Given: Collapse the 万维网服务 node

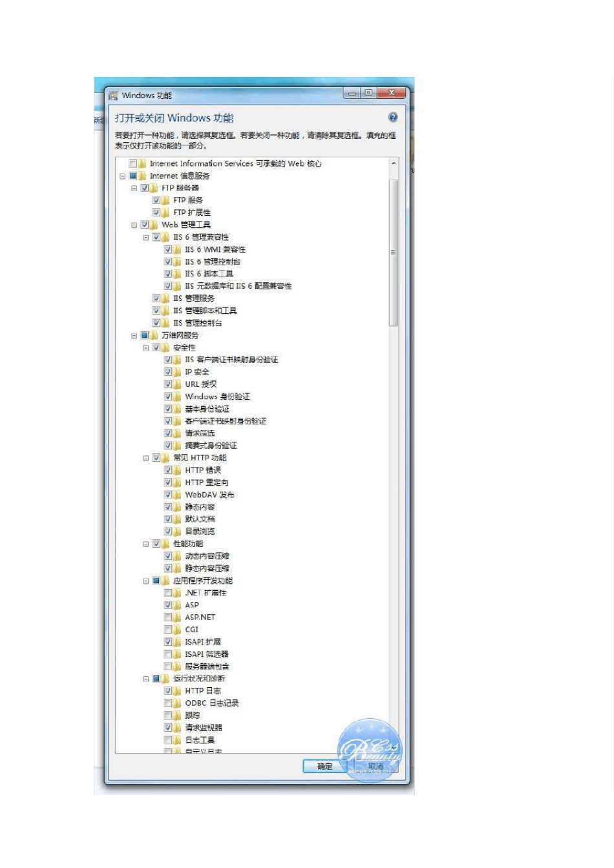Looking at the screenshot, I should pos(134,335).
